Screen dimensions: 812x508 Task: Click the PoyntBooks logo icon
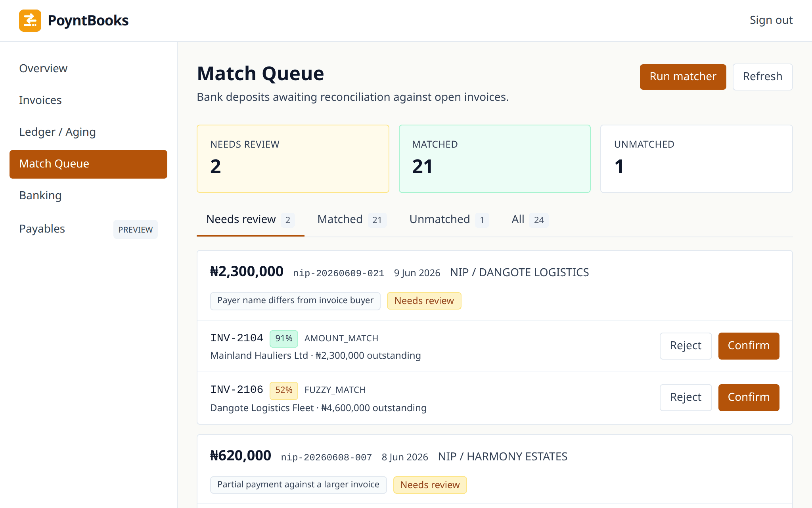[30, 21]
